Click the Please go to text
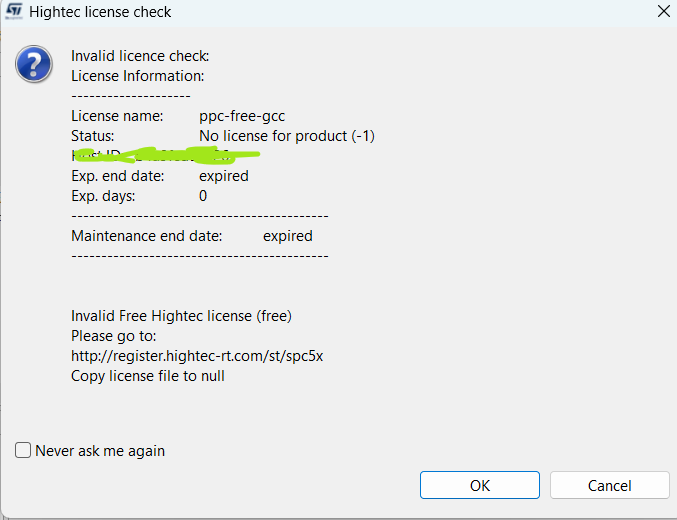This screenshot has width=677, height=520. [113, 336]
